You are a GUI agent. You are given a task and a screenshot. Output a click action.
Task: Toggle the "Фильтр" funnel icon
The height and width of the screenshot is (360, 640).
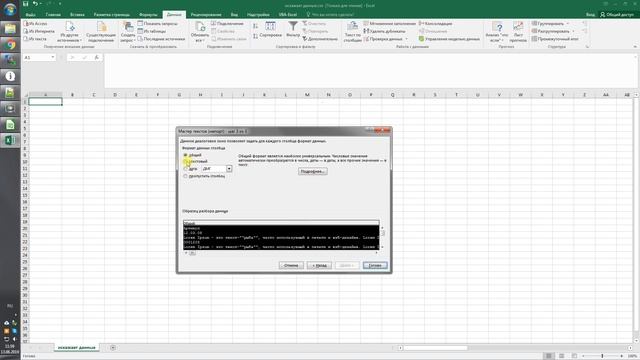tap(293, 29)
